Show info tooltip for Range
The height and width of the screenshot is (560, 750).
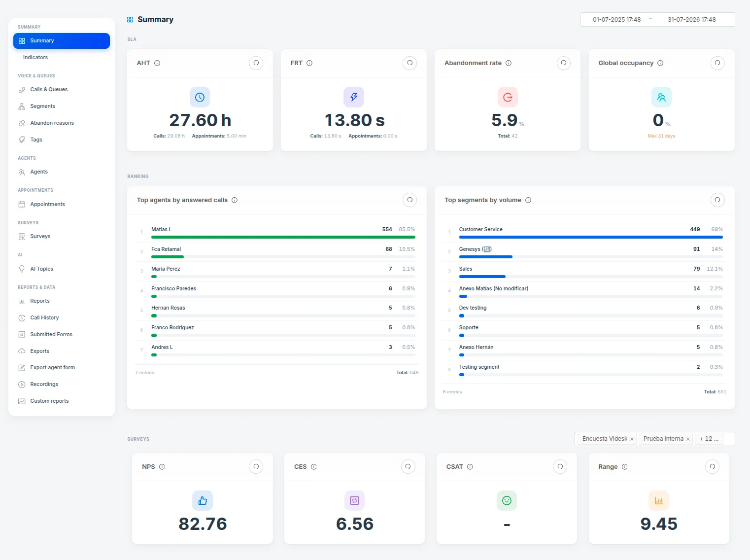(625, 467)
